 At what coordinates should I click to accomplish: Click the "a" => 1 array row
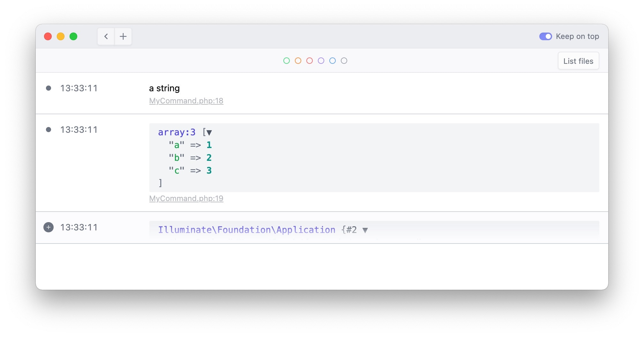click(190, 145)
